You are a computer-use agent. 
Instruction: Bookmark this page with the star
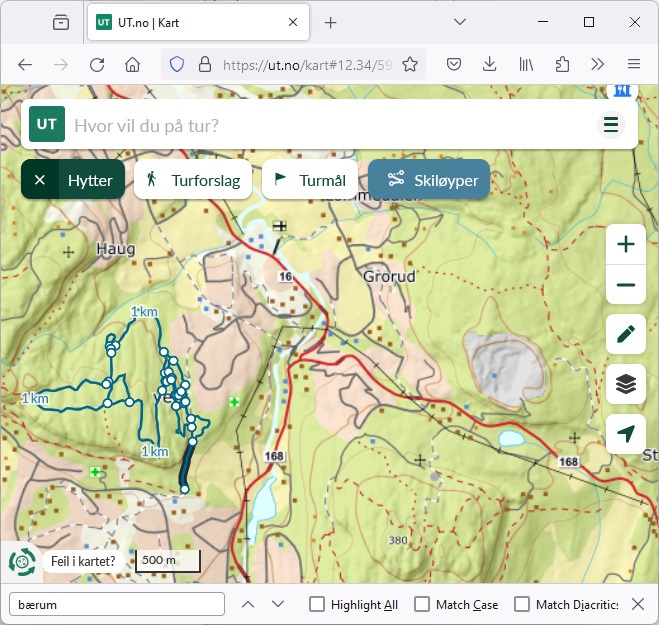coord(410,64)
